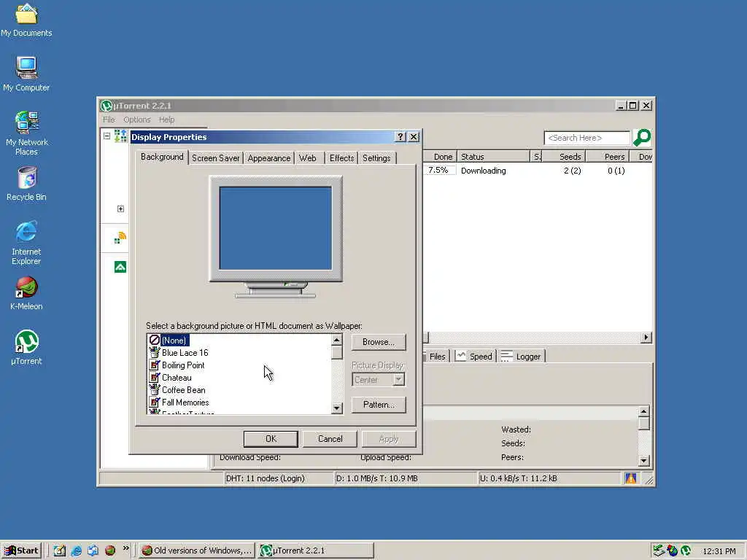Open the Options menu in µTorrent
Image resolution: width=747 pixels, height=560 pixels.
pos(136,120)
